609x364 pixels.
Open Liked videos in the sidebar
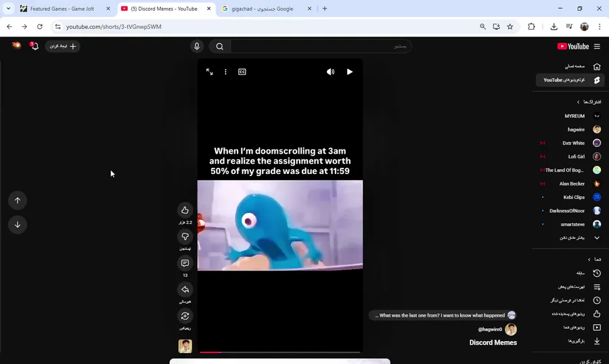570,314
